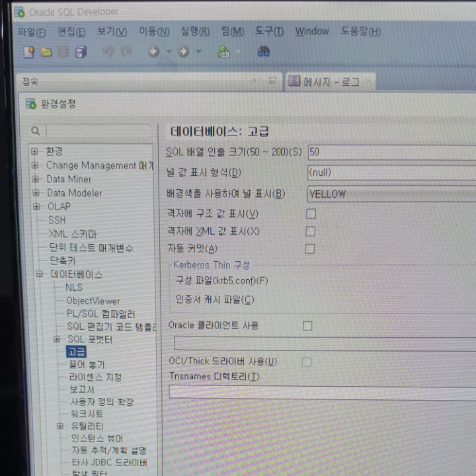Select XML 스키마 in the tree
476x476 pixels.
[x=73, y=234]
